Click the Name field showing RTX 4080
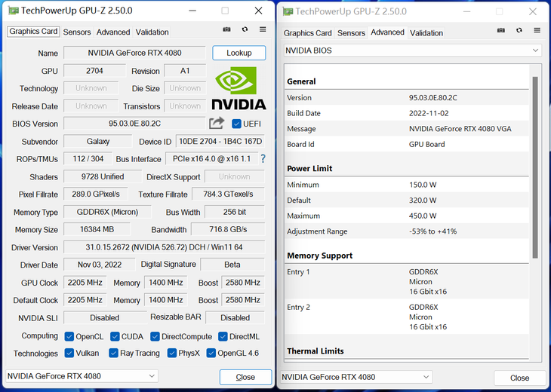This screenshot has height=392, width=551. tap(134, 53)
